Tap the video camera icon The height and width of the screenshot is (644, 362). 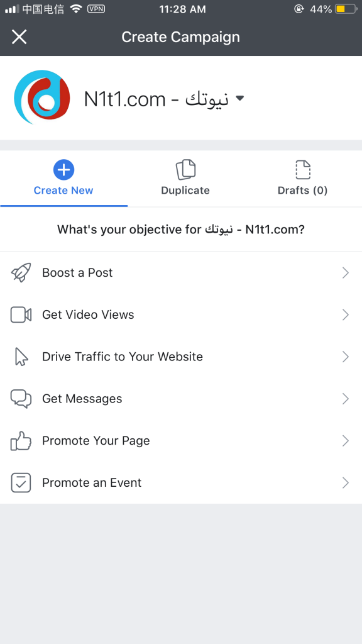tap(21, 315)
